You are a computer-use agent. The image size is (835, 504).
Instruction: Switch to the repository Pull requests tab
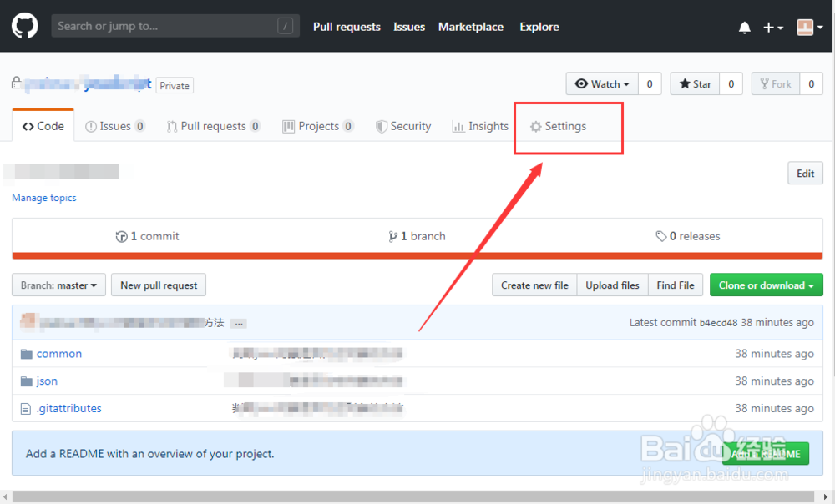pyautogui.click(x=214, y=126)
